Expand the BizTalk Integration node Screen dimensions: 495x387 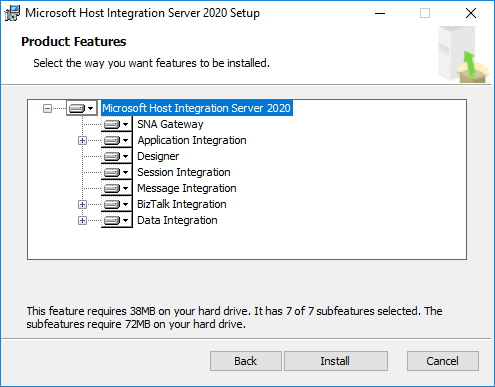pos(82,204)
